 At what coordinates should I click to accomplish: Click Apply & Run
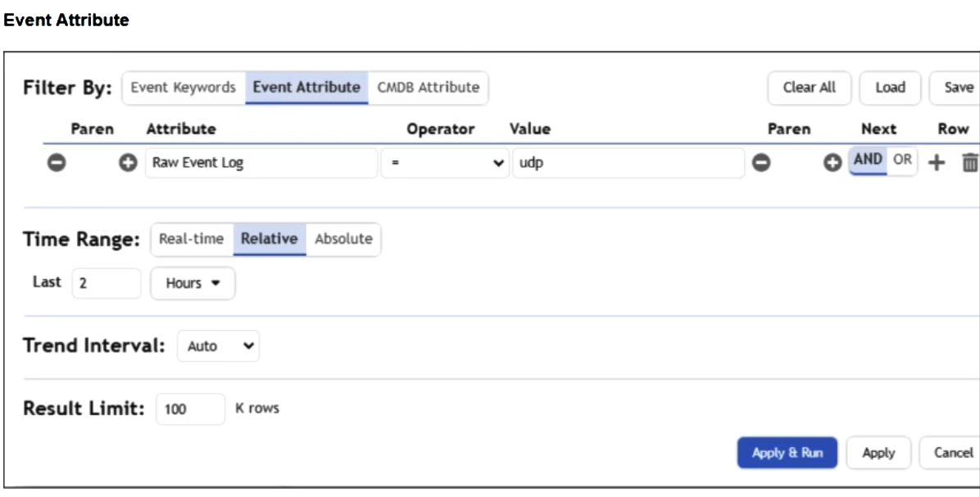click(x=787, y=453)
